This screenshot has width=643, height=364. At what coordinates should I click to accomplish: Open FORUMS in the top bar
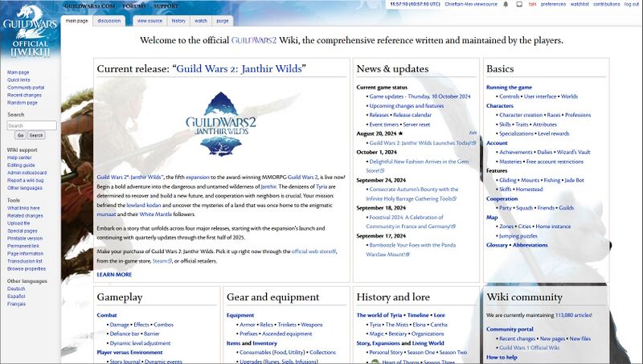coord(134,6)
